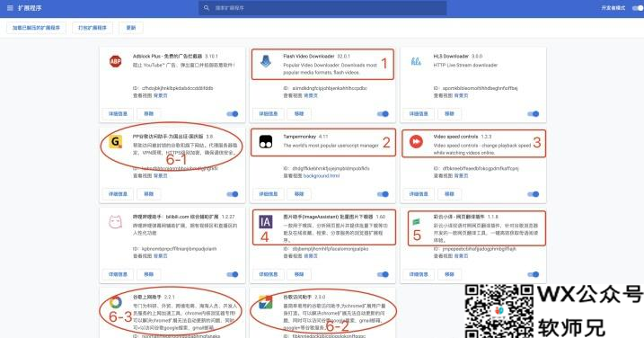
Task: Click 移除 for 彩云小译
Action: click(449, 274)
